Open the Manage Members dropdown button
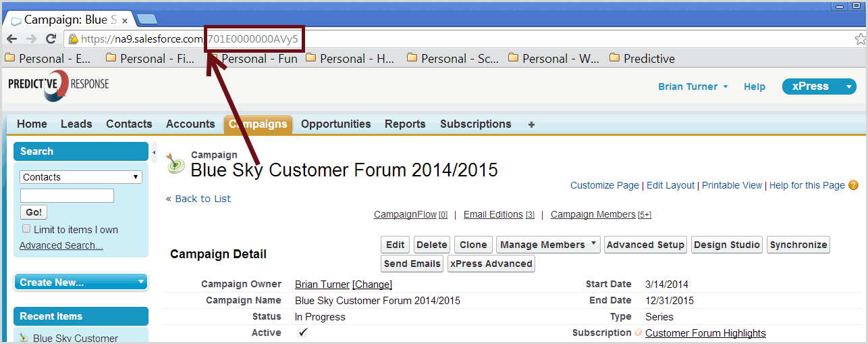 tap(547, 245)
